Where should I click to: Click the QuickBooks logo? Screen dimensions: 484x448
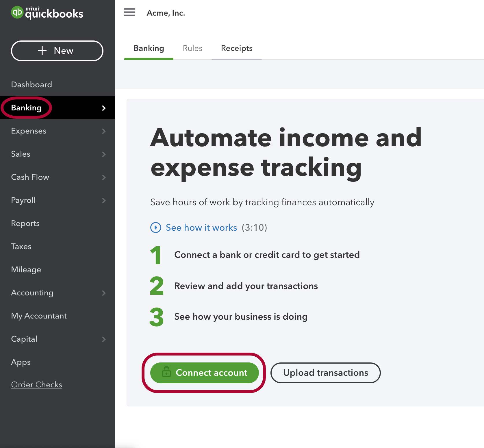47,13
